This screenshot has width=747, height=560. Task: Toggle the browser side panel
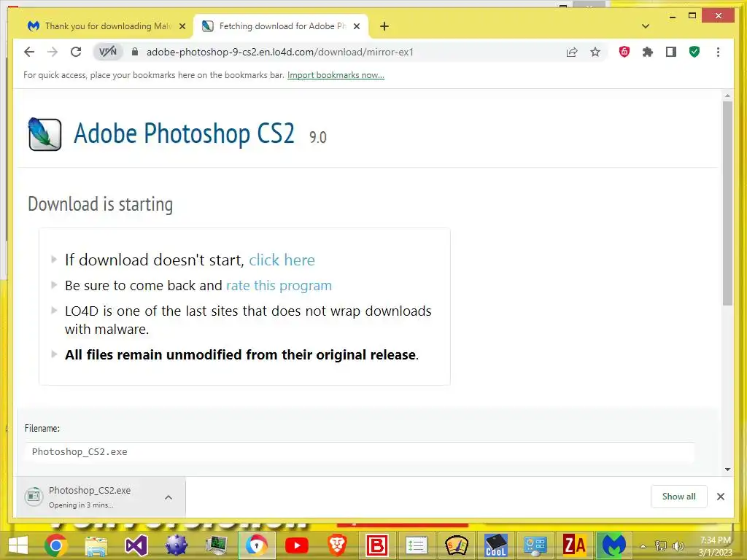point(671,52)
